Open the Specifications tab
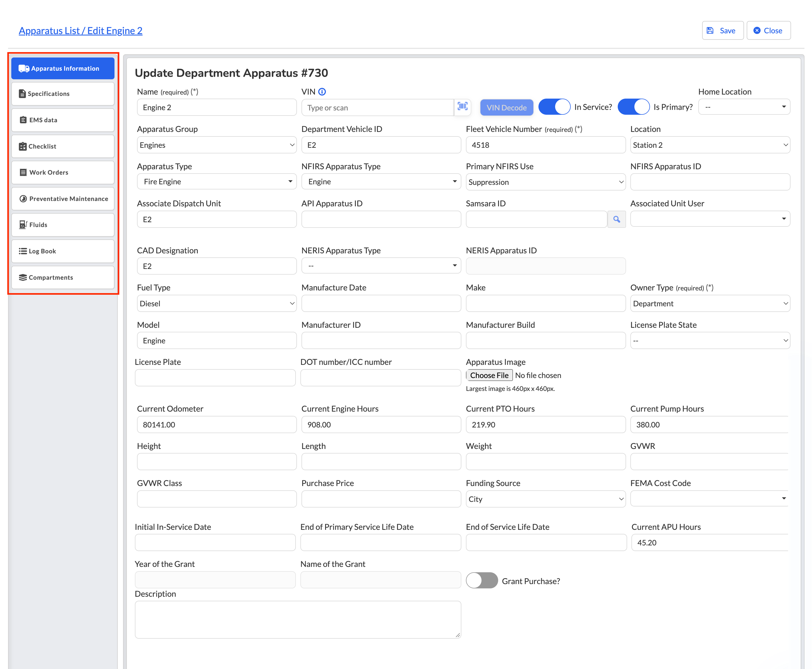The height and width of the screenshot is (669, 812). (63, 94)
